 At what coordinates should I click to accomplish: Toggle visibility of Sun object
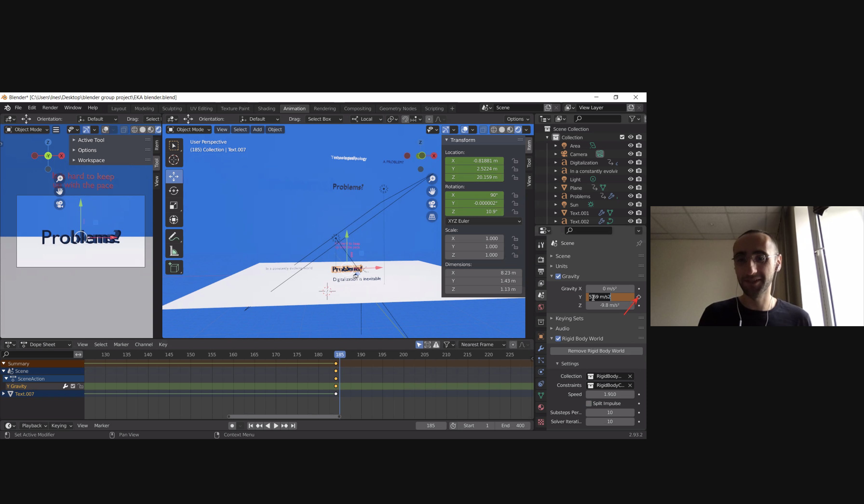point(630,205)
